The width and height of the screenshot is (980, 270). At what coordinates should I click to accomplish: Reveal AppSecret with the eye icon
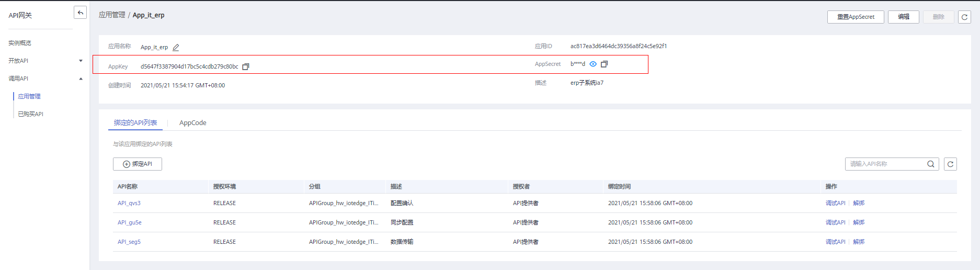click(x=593, y=64)
